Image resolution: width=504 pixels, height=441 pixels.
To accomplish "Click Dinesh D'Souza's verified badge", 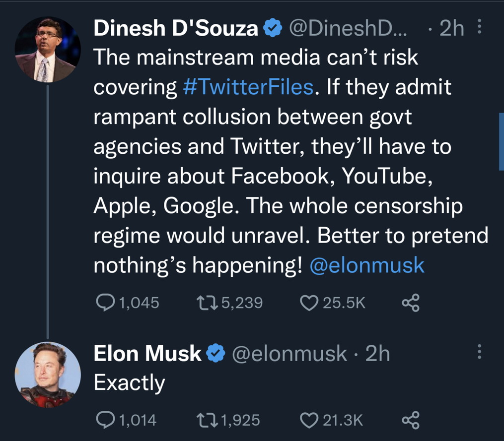I will [272, 29].
